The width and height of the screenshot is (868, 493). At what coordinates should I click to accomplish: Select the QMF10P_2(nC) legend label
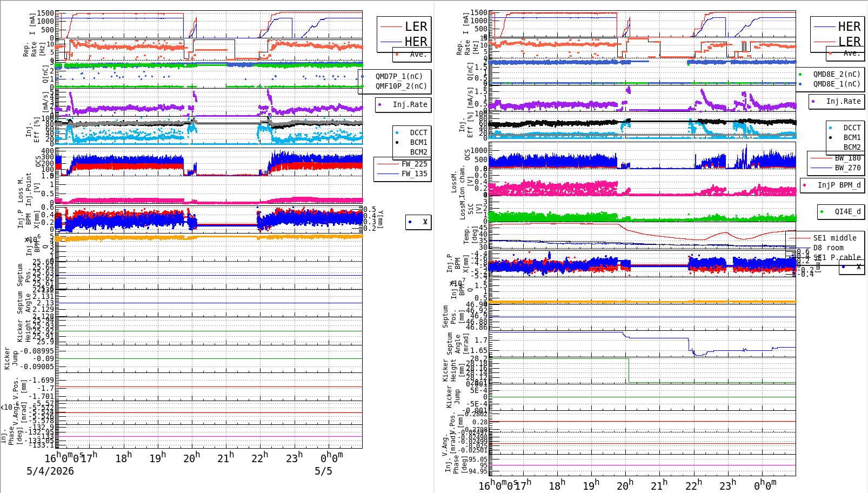(401, 86)
